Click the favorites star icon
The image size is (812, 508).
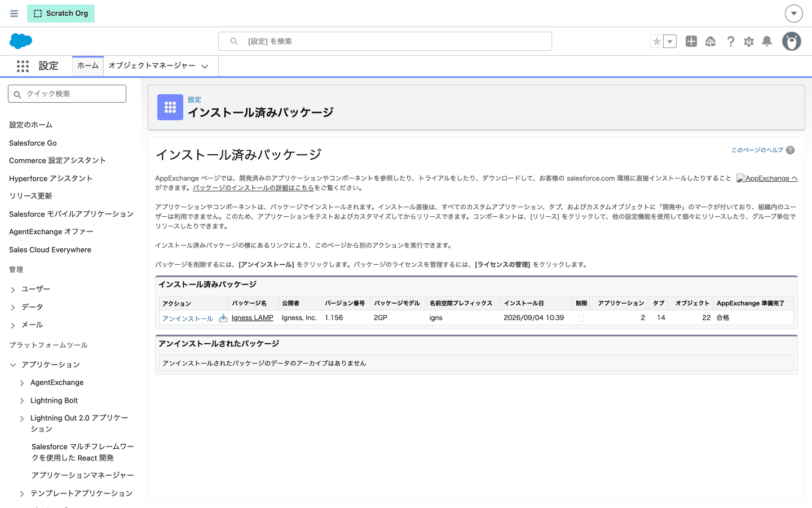point(656,41)
